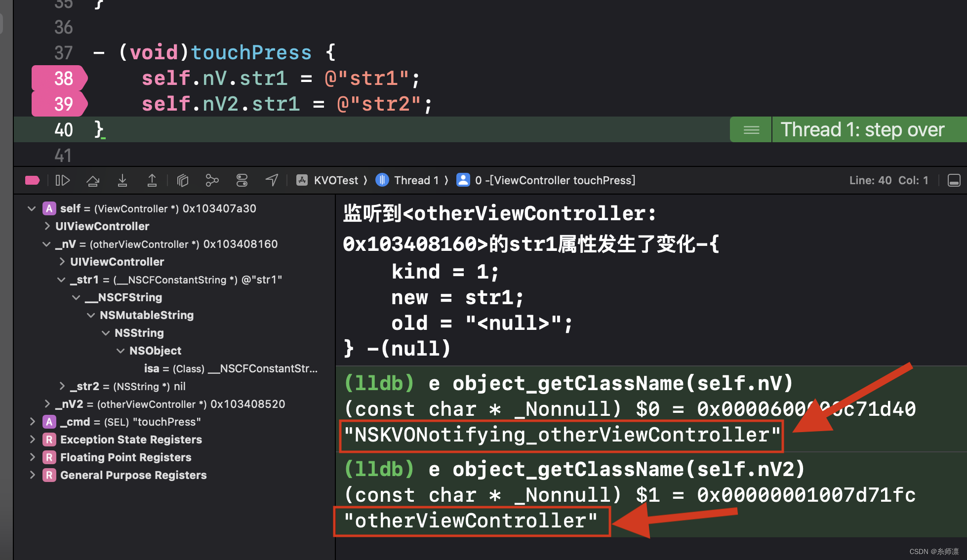Click the "kind = 1;" console line
The image size is (967, 560).
coord(445,272)
